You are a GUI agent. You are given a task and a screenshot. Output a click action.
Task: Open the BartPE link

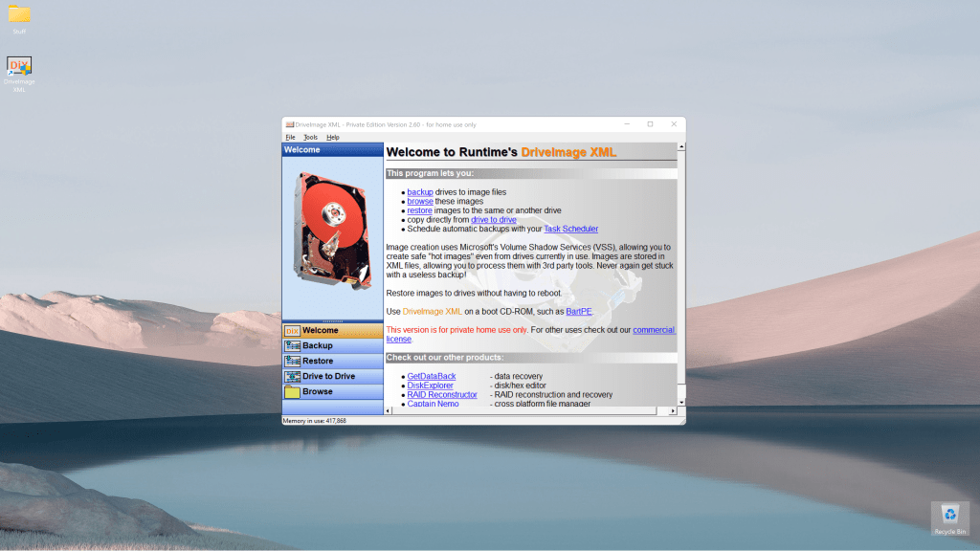point(579,312)
